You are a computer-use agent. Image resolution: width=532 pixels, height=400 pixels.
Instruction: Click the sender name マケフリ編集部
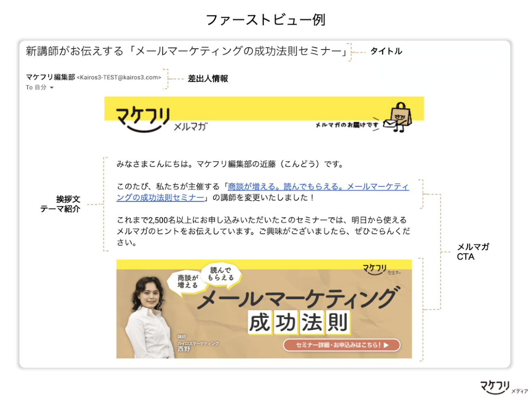(50, 77)
